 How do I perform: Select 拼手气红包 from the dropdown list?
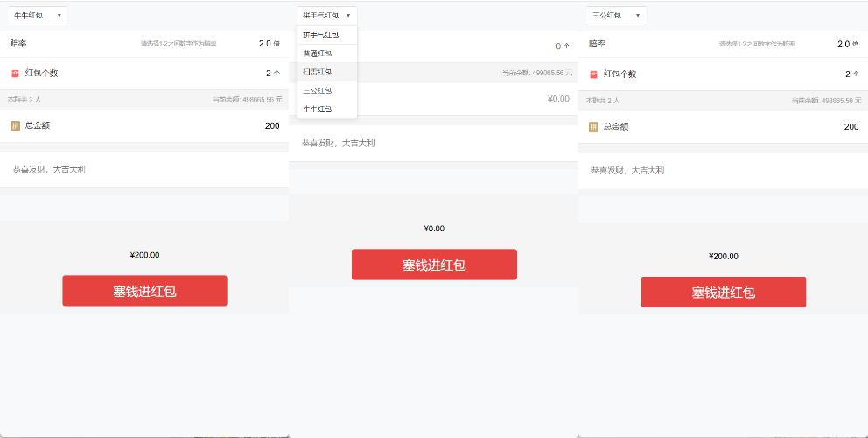[x=320, y=35]
